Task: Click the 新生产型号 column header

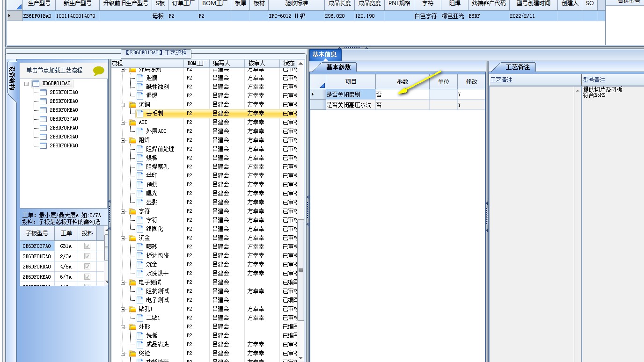Action: 77,3
